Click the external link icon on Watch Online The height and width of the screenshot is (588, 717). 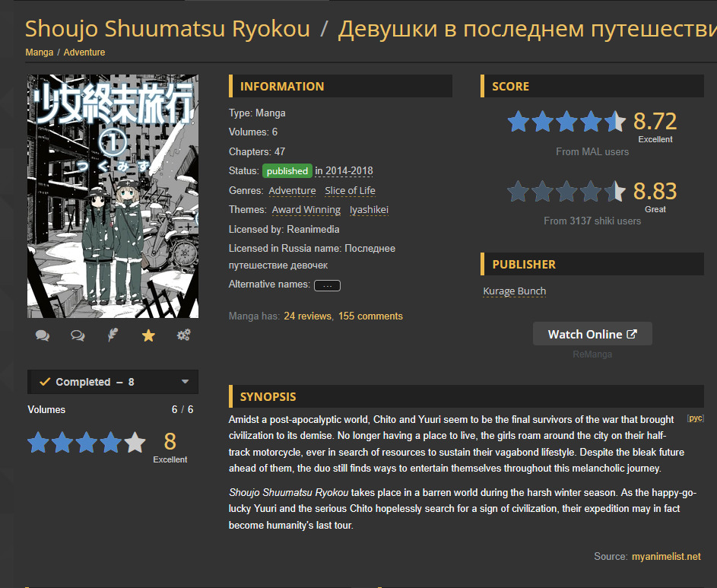[632, 334]
